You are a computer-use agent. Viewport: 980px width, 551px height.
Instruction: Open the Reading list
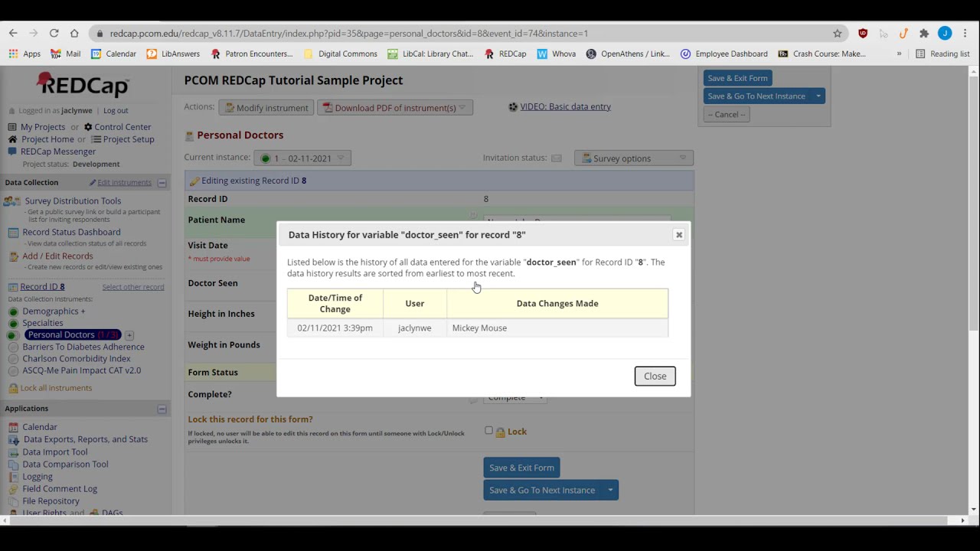pyautogui.click(x=942, y=54)
